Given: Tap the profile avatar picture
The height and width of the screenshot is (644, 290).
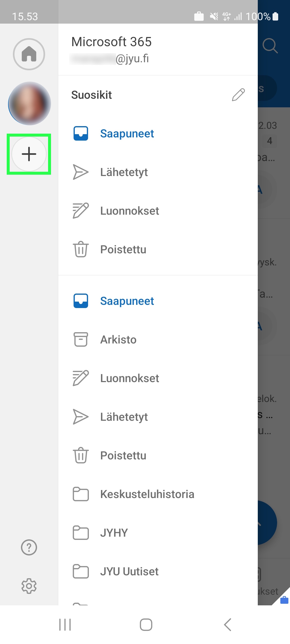Looking at the screenshot, I should pos(30,104).
